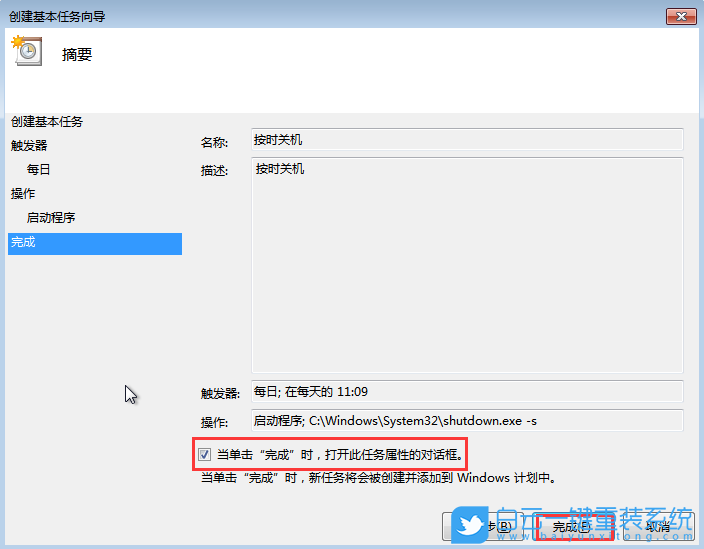704x549 pixels.
Task: Click the 操作 field with shutdown.exe path
Action: click(467, 421)
